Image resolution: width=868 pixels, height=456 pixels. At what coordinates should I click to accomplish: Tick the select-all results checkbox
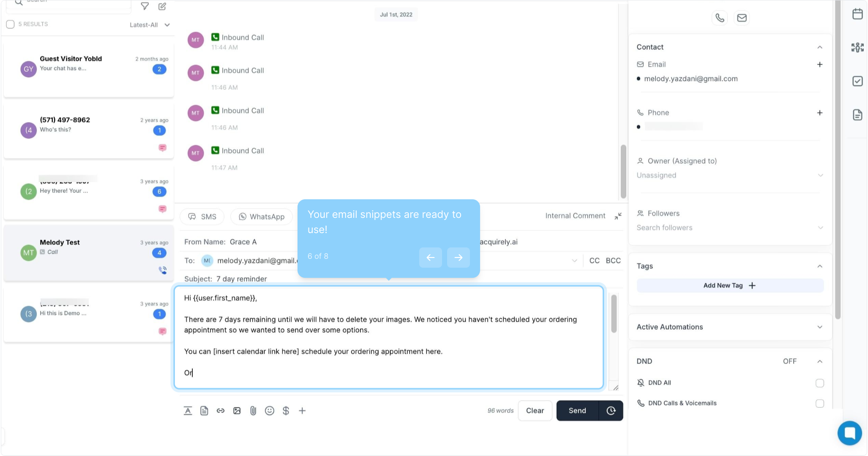coord(11,24)
